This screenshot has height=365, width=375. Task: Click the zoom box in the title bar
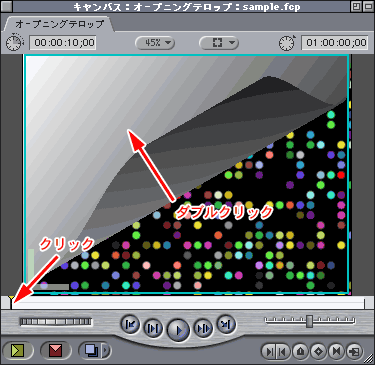pyautogui.click(x=356, y=6)
